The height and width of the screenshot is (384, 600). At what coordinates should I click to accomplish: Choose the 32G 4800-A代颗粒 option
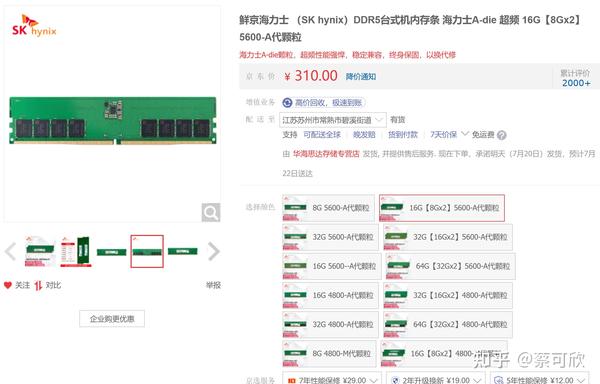pyautogui.click(x=330, y=324)
